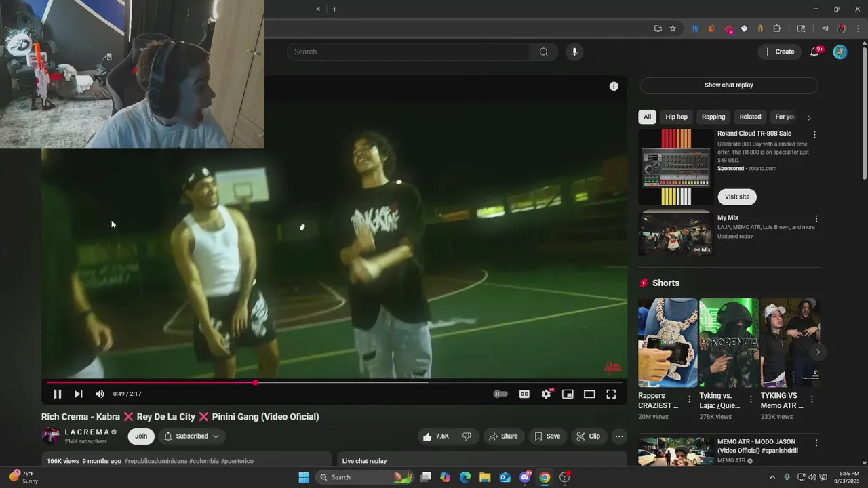This screenshot has width=868, height=488.
Task: Enter fullscreen on the video player
Action: 611,394
